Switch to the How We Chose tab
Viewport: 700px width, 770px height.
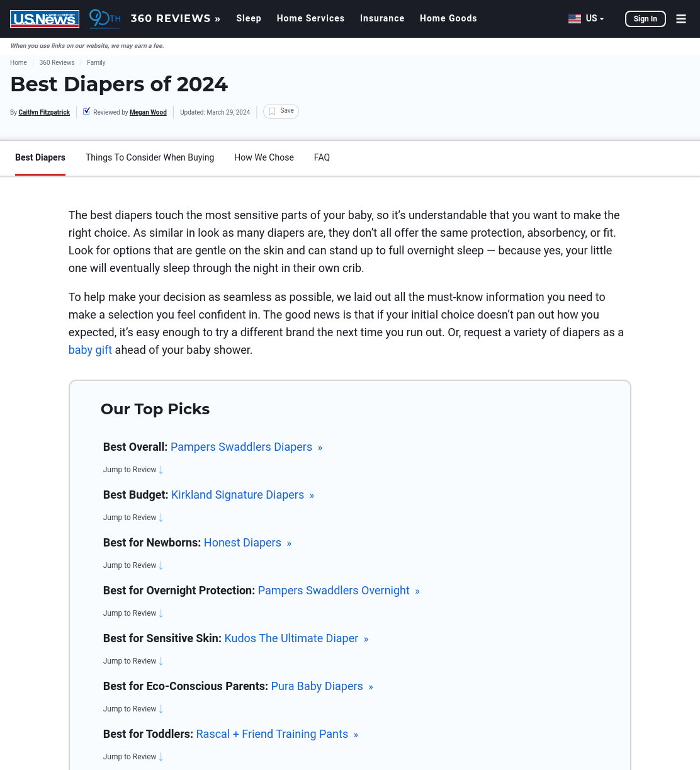(x=264, y=158)
